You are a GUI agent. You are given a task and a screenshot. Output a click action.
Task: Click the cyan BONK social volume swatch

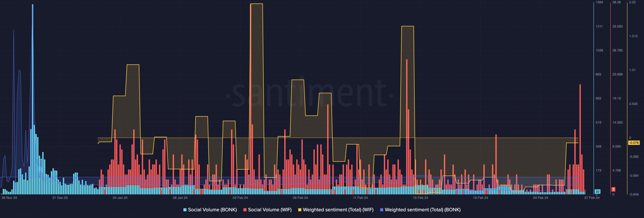click(185, 210)
